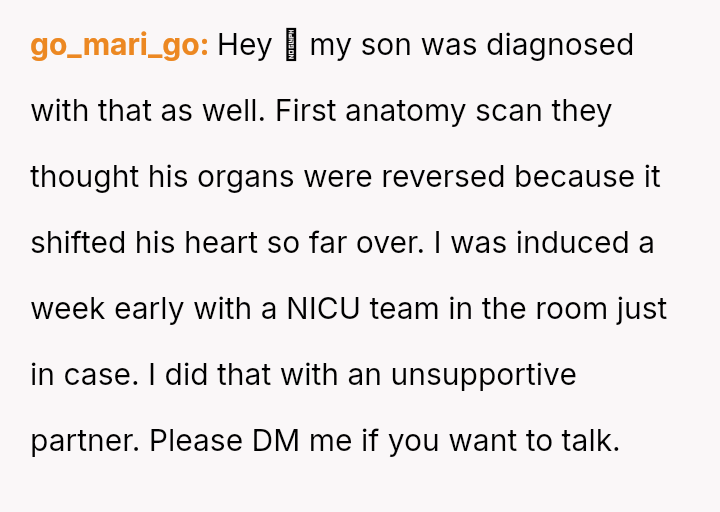Click the word 'Hey' in the comment
720x512 pixels.
[244, 45]
